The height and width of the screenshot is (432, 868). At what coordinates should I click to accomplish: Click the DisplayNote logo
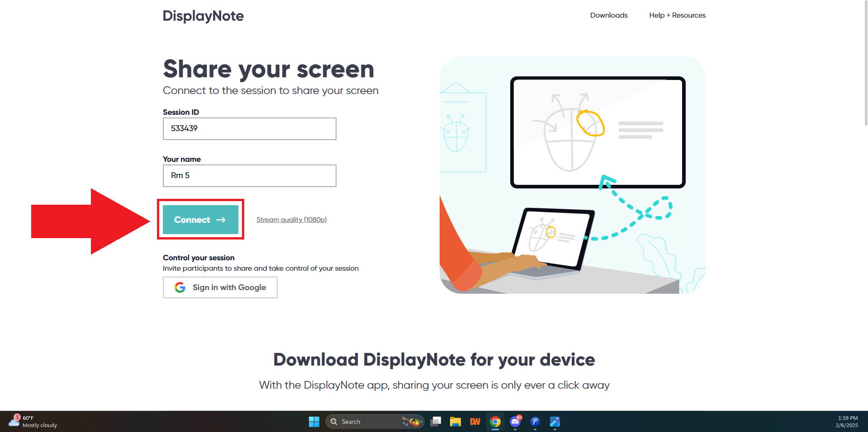(x=203, y=16)
